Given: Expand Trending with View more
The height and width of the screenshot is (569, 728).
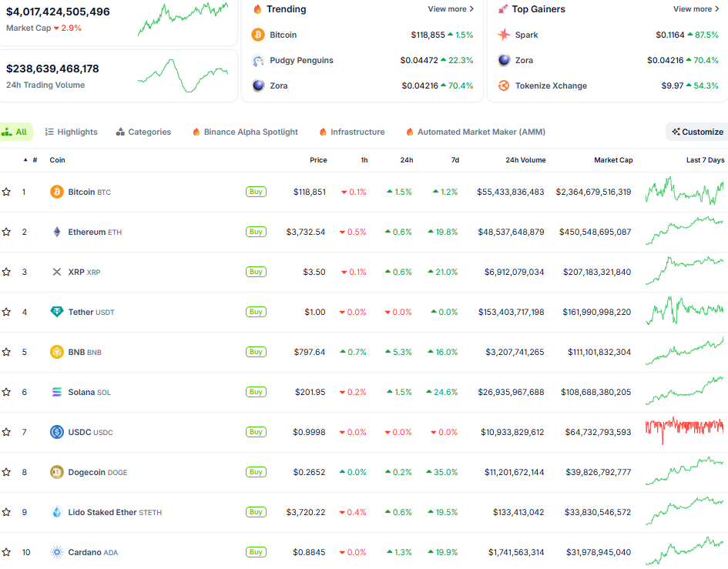Looking at the screenshot, I should 451,9.
